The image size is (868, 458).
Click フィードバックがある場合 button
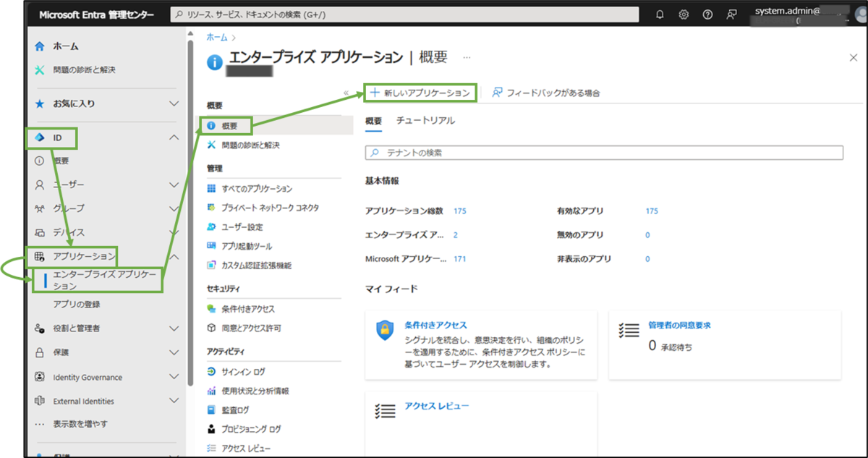pyautogui.click(x=546, y=93)
